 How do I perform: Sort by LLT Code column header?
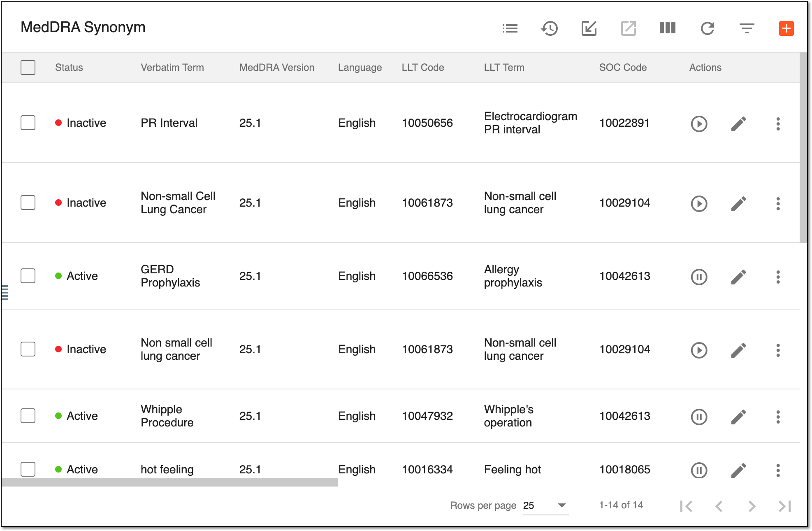pyautogui.click(x=423, y=68)
